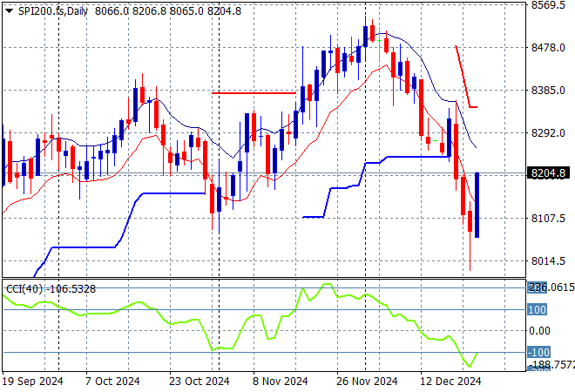Click the 26 Nov 2024 date label
The image size is (575, 392).
[x=367, y=382]
